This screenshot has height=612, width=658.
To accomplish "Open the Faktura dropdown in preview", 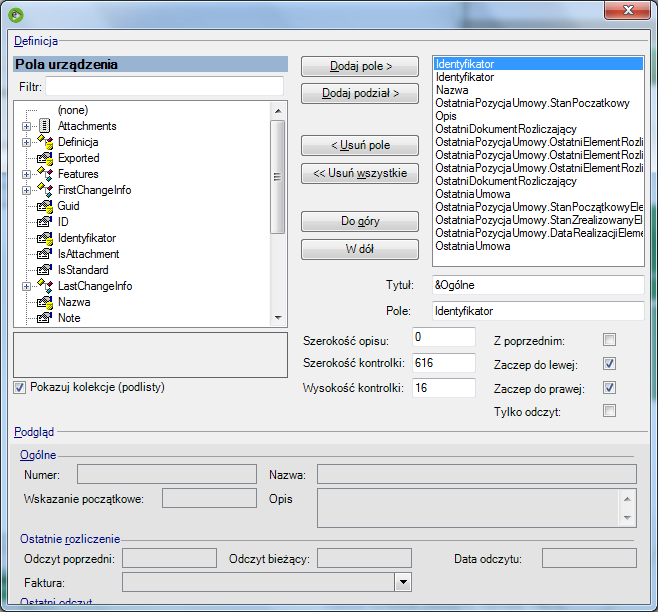I will click(403, 582).
